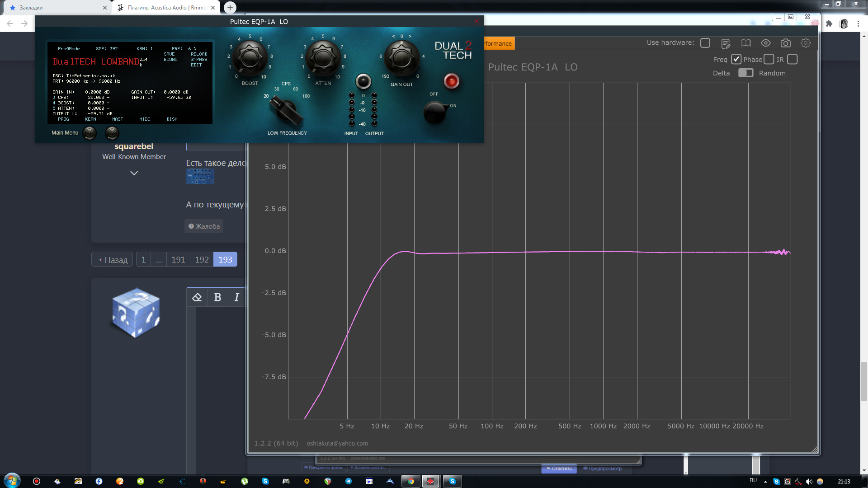
Task: Click the Ответить reply button
Action: pos(559,469)
